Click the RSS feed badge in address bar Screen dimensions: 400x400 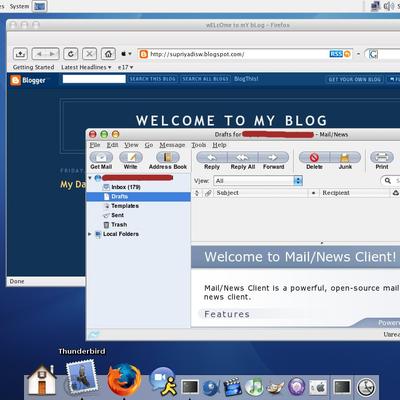point(336,54)
